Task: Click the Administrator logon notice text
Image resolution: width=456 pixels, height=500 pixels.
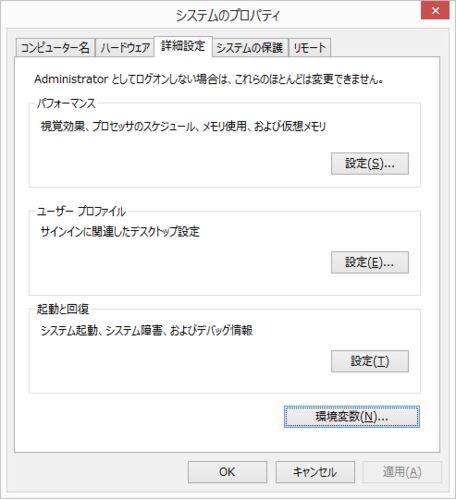Action: coord(208,79)
